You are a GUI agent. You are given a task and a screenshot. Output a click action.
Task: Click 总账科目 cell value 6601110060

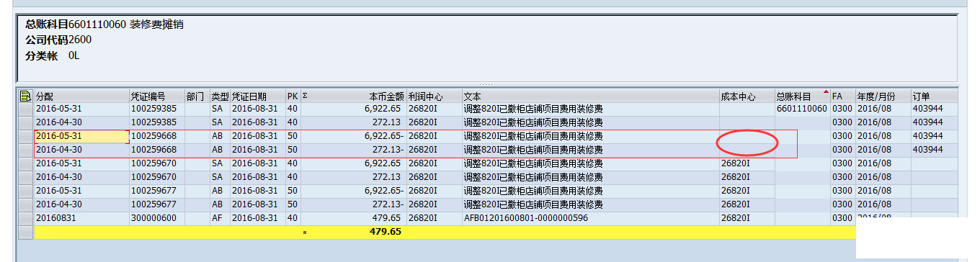[802, 109]
